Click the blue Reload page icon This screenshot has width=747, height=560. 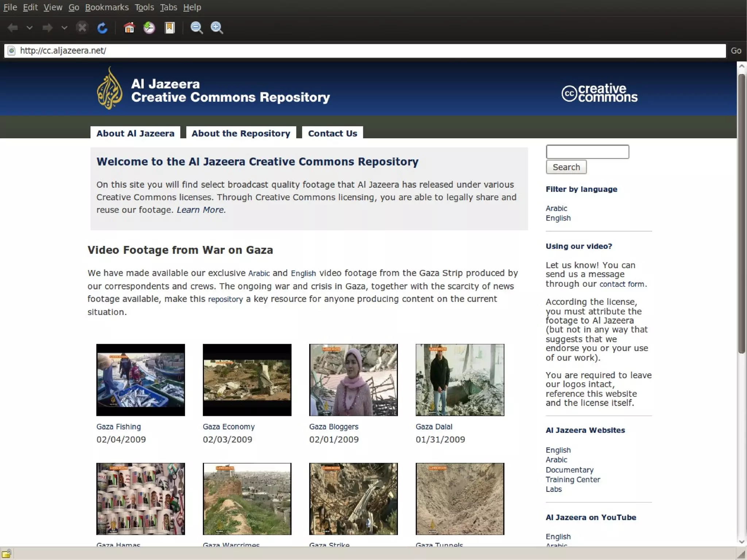[102, 28]
